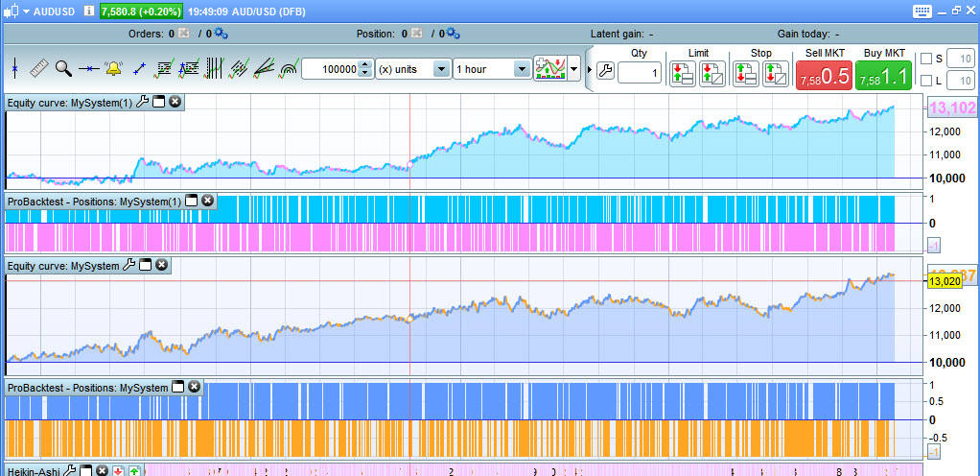Open the AUDUSD instrument menu in title bar

pos(26,11)
